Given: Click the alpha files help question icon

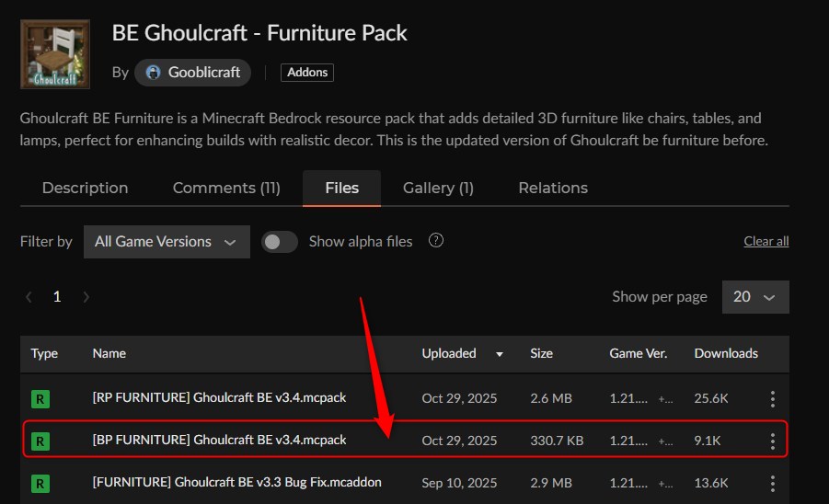Looking at the screenshot, I should (x=435, y=241).
